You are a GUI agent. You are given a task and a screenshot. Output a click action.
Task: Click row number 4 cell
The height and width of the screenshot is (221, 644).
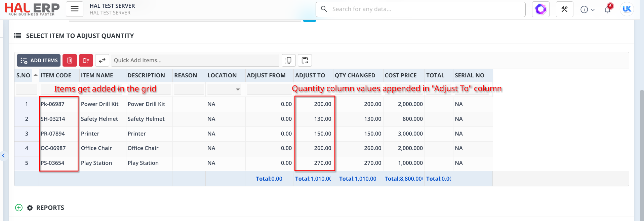pos(27,148)
